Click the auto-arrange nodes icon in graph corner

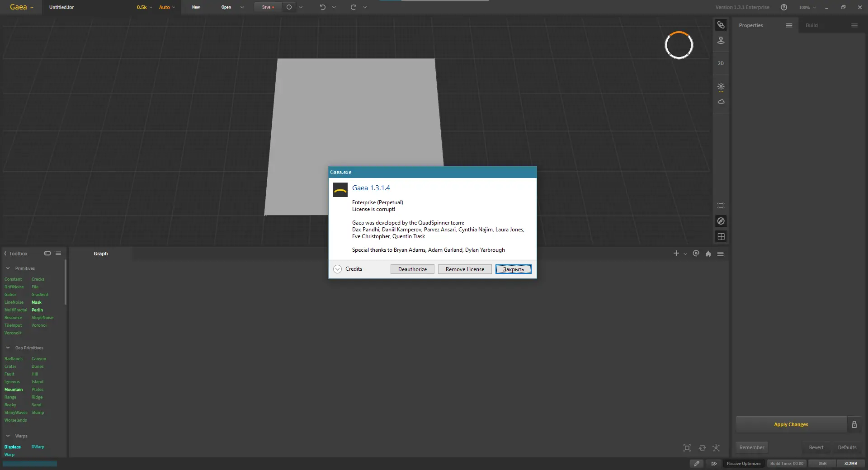(716, 448)
